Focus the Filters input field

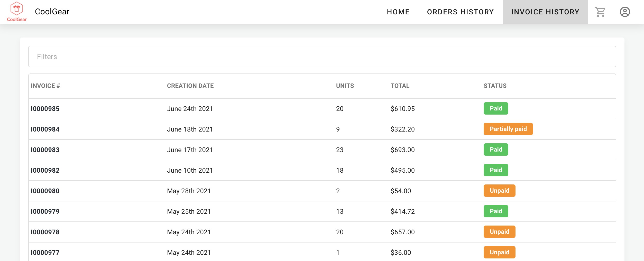tap(322, 57)
